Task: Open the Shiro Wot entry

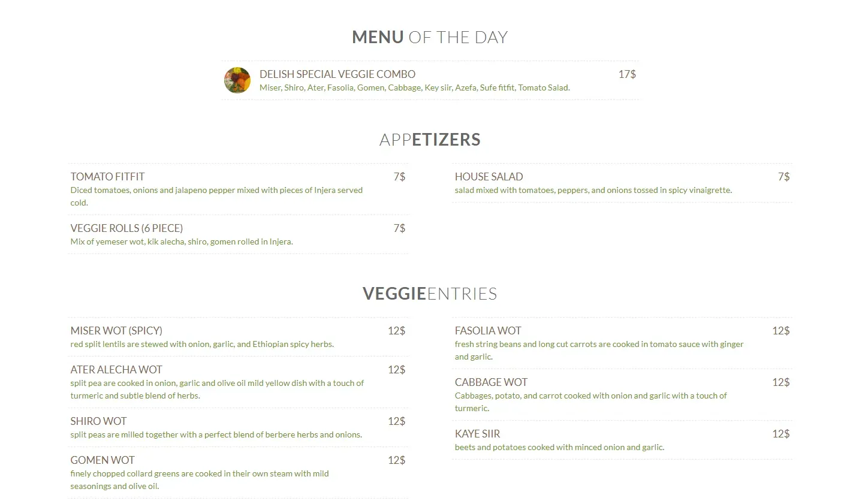Action: coord(98,421)
